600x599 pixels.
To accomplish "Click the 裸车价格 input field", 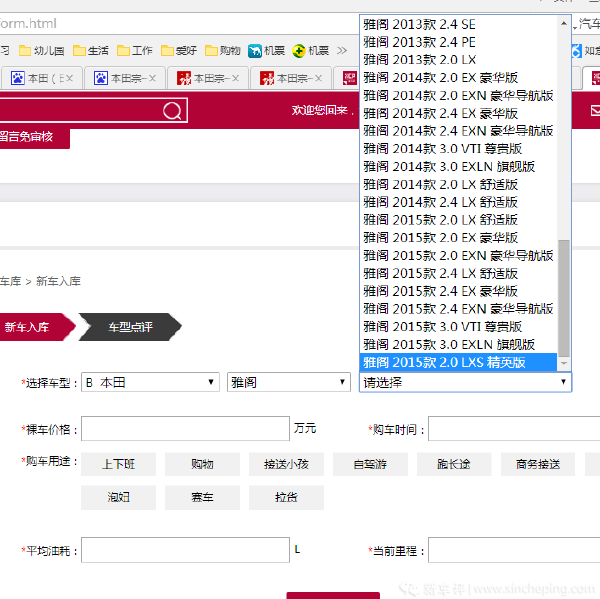I will pyautogui.click(x=185, y=429).
